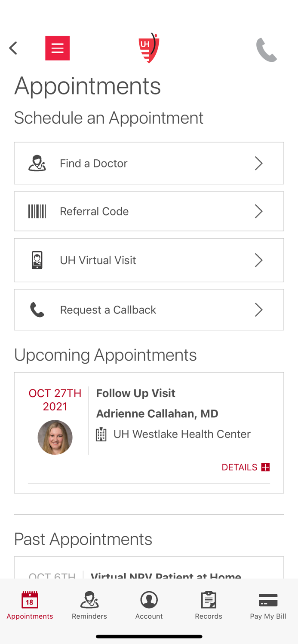Tap Request a Callback label
The height and width of the screenshot is (644, 298).
[108, 310]
